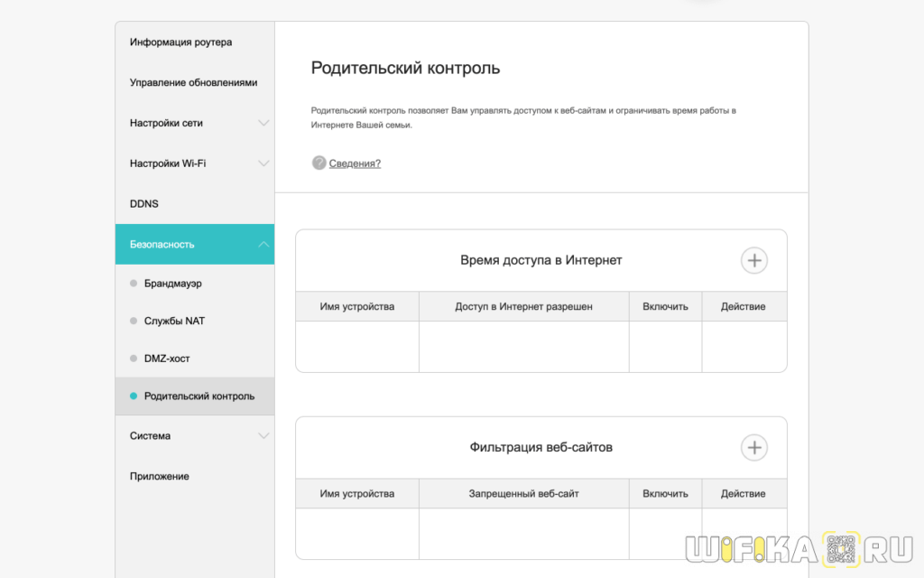The height and width of the screenshot is (578, 924).
Task: Expand the Настройки Wi-Fi chevron
Action: coord(263,163)
